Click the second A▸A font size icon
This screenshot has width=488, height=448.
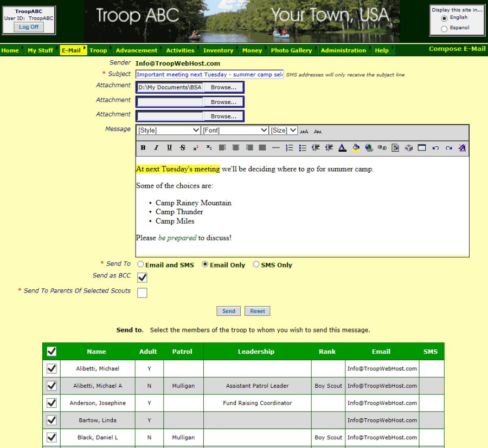pos(318,132)
